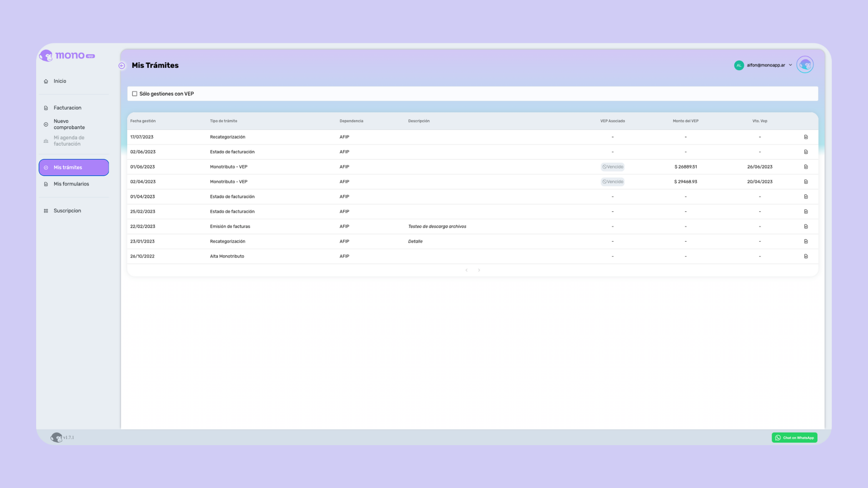
Task: Click Estado de facturación in 25/02/2023 row
Action: coord(232,211)
